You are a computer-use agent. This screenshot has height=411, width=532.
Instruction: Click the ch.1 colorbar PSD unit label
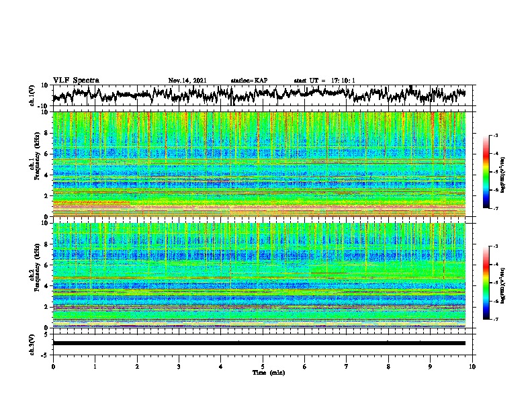click(x=503, y=175)
